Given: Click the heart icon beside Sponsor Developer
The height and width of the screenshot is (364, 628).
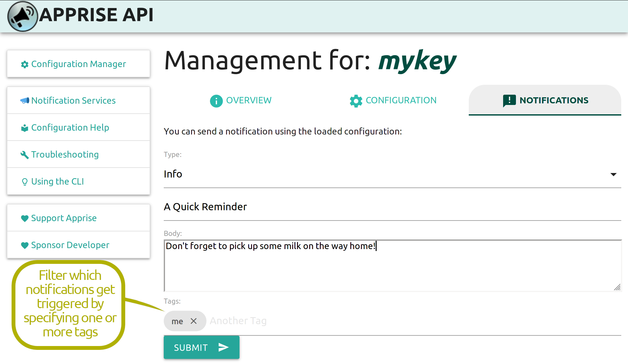Looking at the screenshot, I should tap(25, 246).
